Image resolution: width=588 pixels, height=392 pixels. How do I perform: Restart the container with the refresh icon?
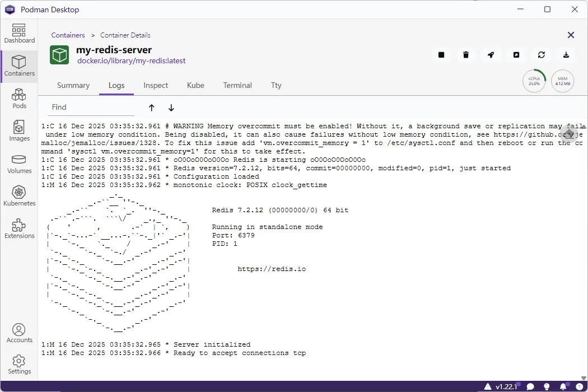click(541, 55)
